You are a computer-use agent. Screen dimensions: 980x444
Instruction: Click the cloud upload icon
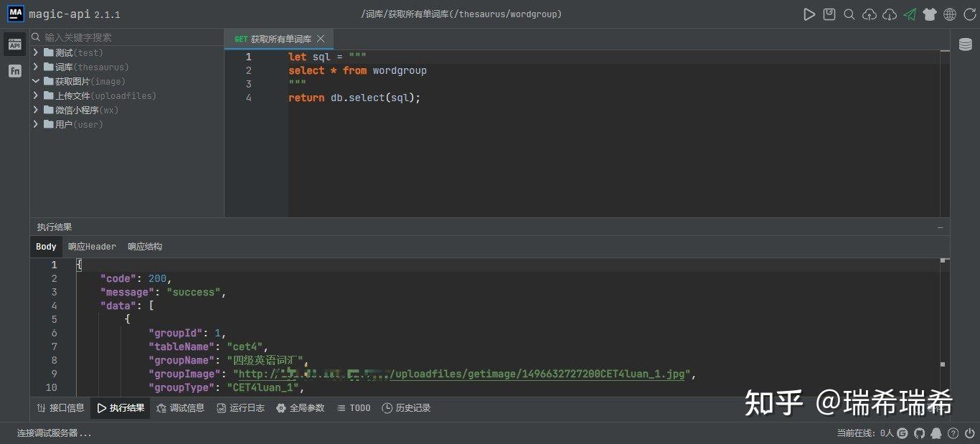tap(870, 14)
